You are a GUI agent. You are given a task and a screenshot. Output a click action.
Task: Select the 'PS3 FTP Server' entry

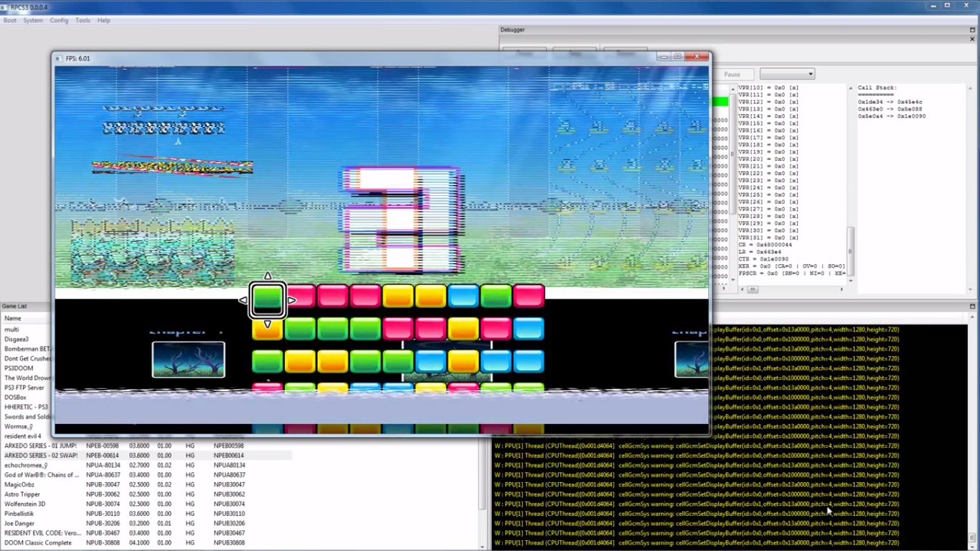point(26,387)
